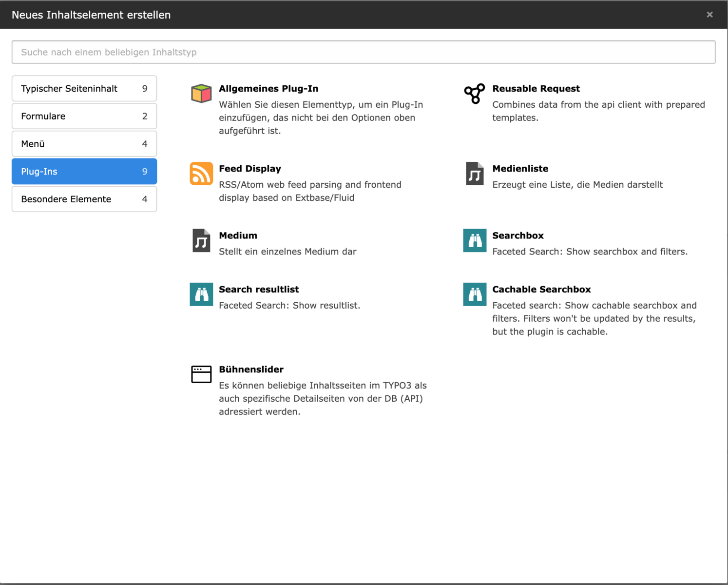728x585 pixels.
Task: Click the Reusable Request nodes icon
Action: [475, 94]
